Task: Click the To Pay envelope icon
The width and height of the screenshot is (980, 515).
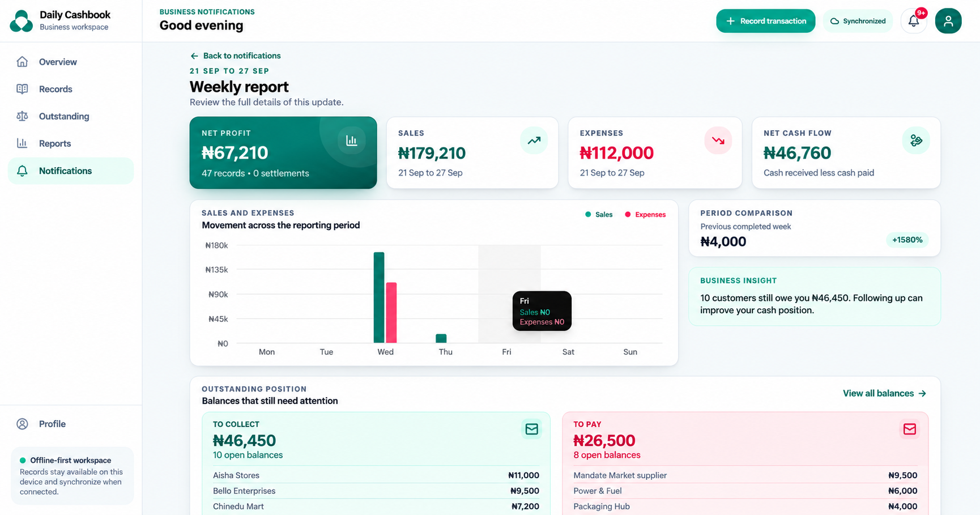Action: [910, 429]
